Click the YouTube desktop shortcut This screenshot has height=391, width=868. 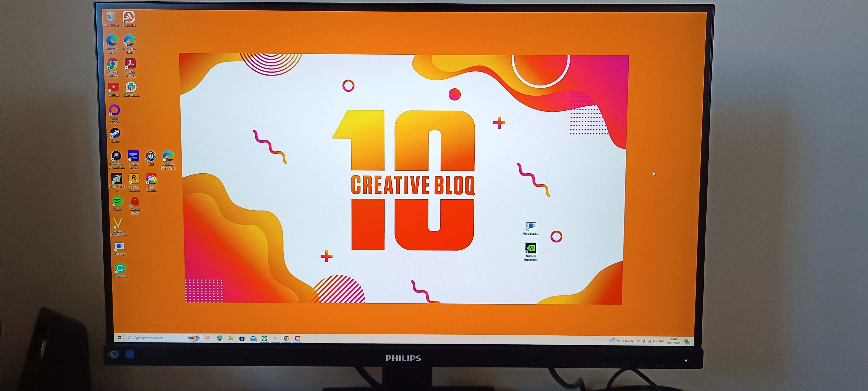pos(113,90)
